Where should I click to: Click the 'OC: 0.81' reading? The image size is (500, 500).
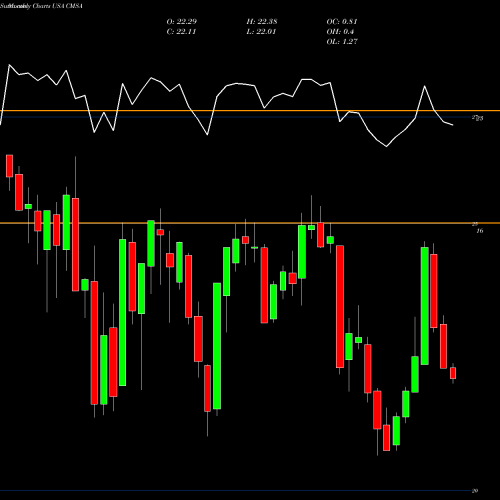[x=342, y=22]
